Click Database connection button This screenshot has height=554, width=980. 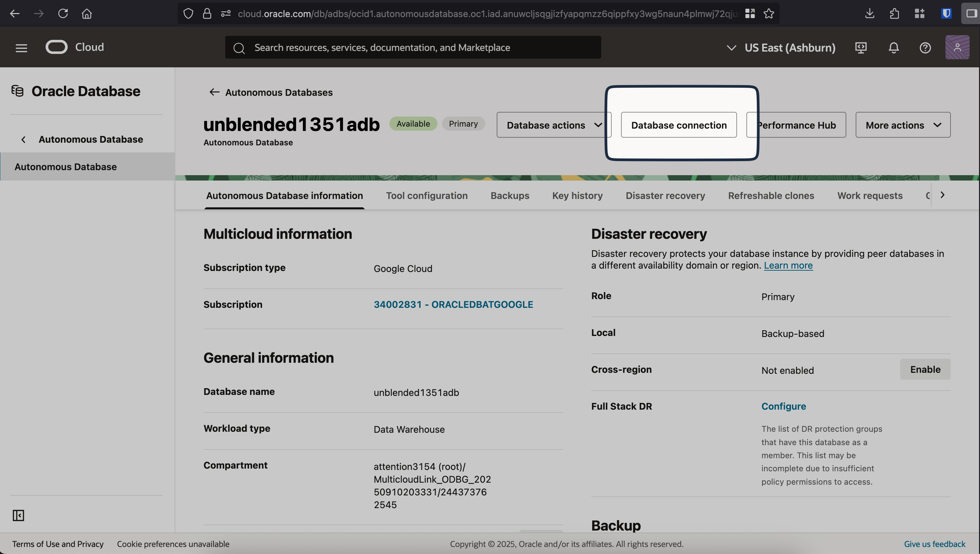[678, 125]
